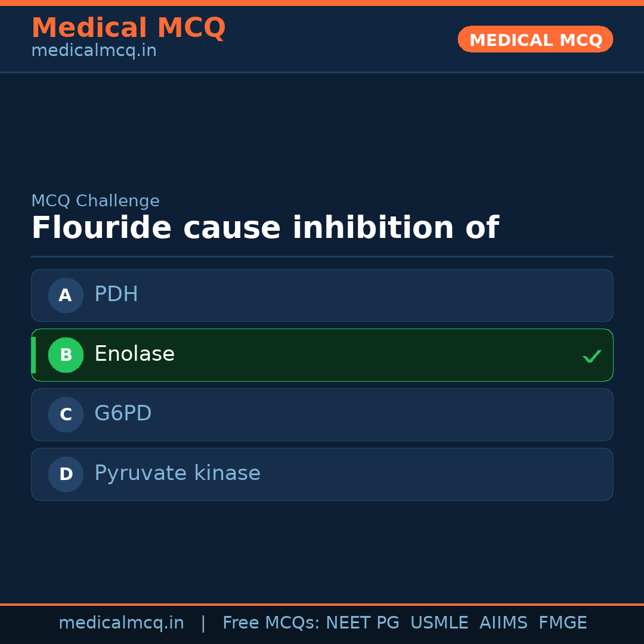This screenshot has height=644, width=644.
Task: Choose the Enolase answer text
Action: (x=134, y=354)
